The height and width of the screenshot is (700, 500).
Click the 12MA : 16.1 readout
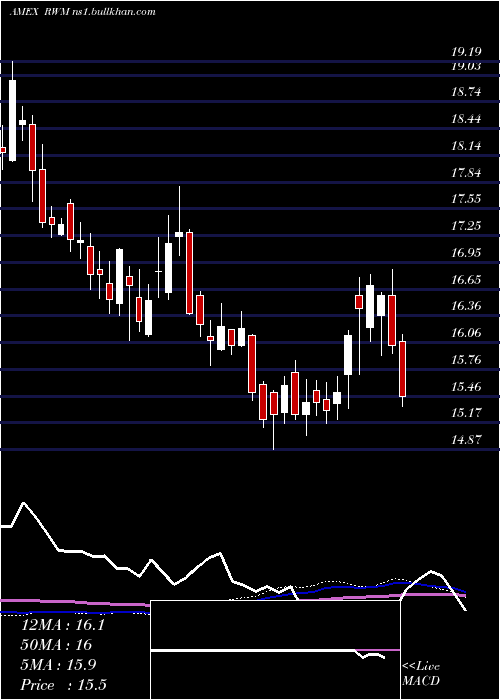(x=62, y=625)
